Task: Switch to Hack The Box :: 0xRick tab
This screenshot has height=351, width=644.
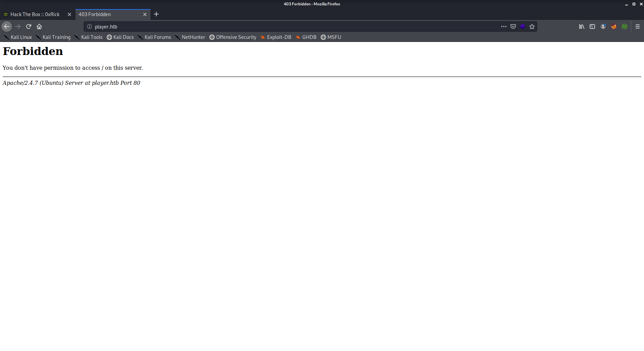Action: [x=35, y=14]
